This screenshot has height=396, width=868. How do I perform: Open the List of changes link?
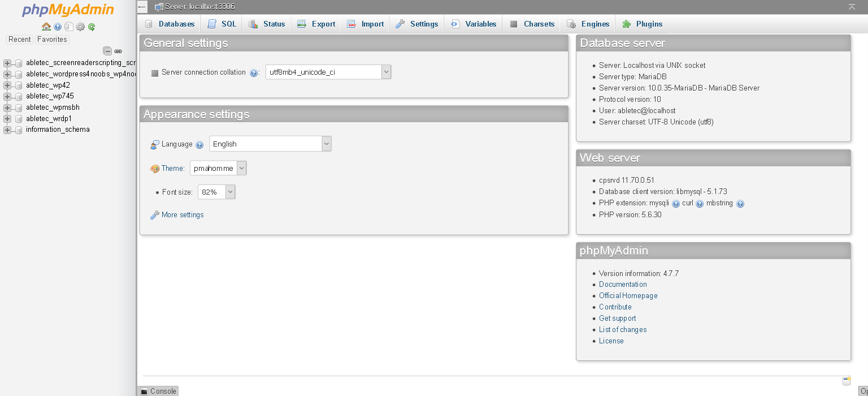(623, 330)
